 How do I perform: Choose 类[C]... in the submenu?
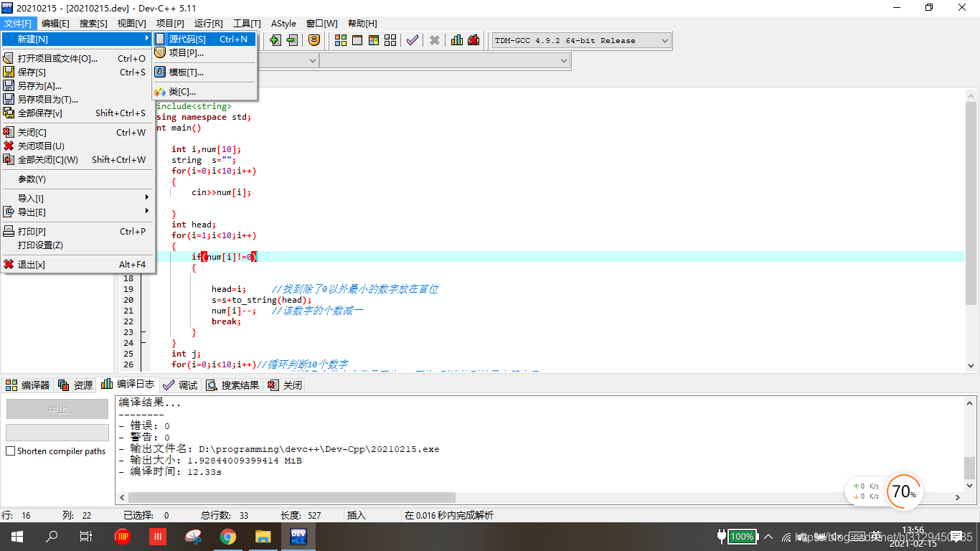click(204, 91)
